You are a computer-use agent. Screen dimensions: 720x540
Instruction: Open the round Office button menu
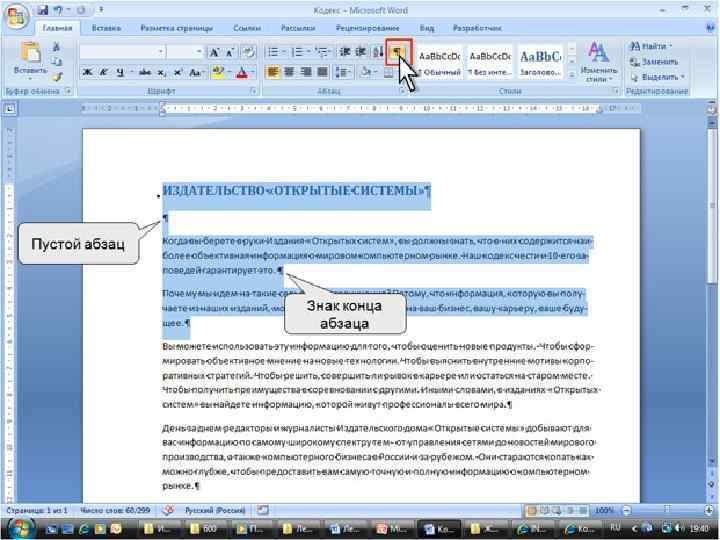coord(17,17)
